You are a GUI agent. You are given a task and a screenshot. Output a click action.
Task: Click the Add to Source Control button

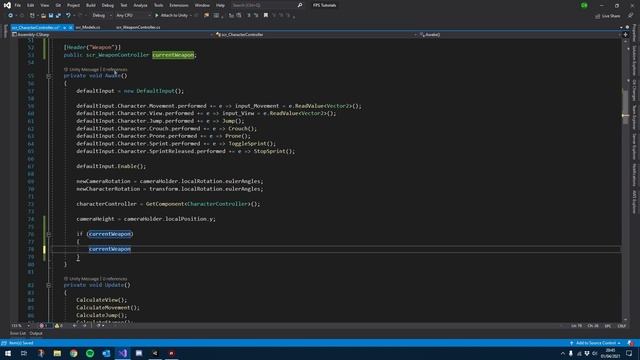coord(596,343)
